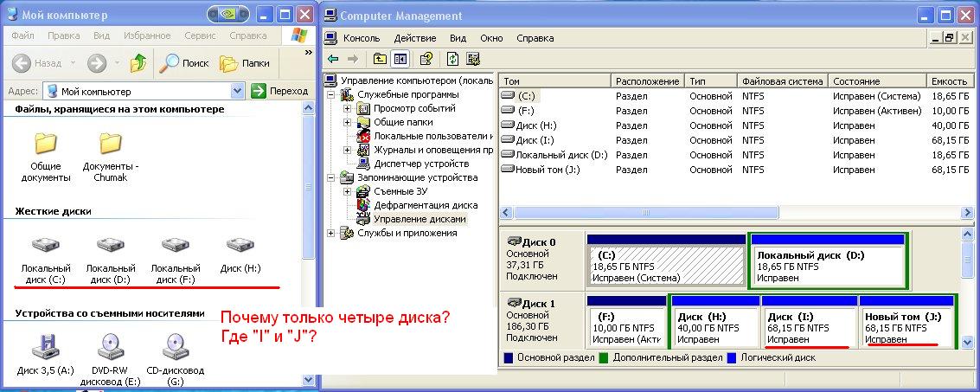The height and width of the screenshot is (392, 980).
Task: Click the Refresh icon in Computer Management toolbar
Action: tap(452, 59)
